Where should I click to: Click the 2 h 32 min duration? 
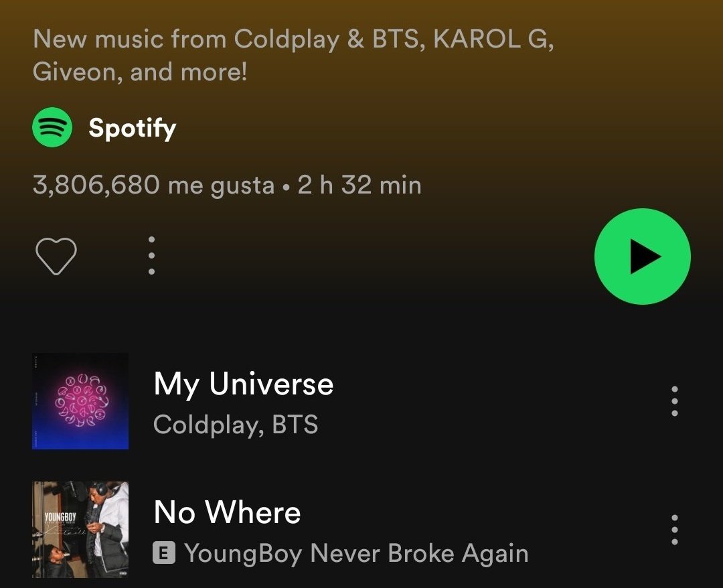pos(359,185)
